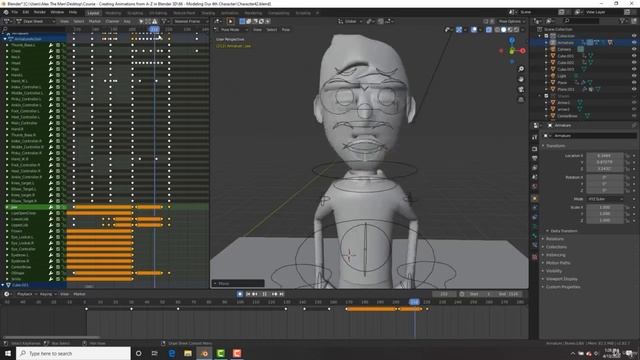Click the Rotation X value field

(x=604, y=178)
